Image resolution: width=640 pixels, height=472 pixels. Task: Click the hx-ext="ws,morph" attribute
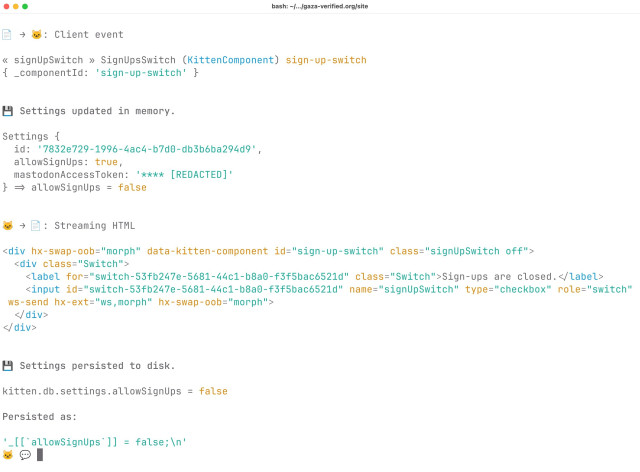(103, 302)
